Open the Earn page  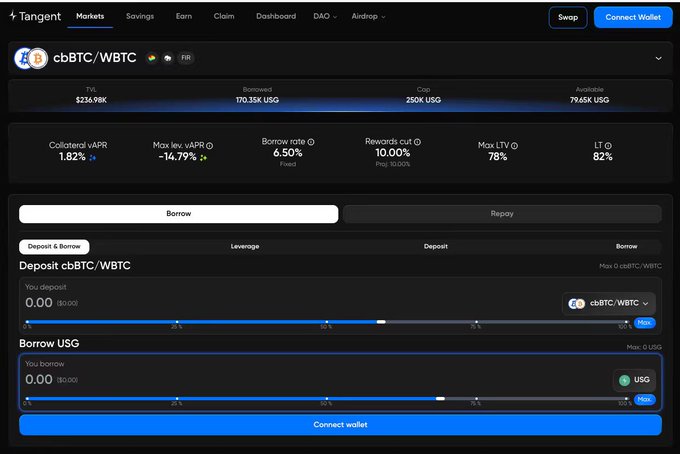click(184, 16)
